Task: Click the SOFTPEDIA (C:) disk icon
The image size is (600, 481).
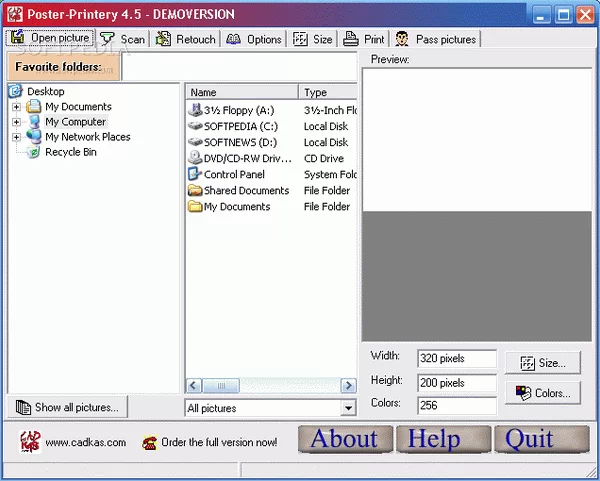Action: 195,126
